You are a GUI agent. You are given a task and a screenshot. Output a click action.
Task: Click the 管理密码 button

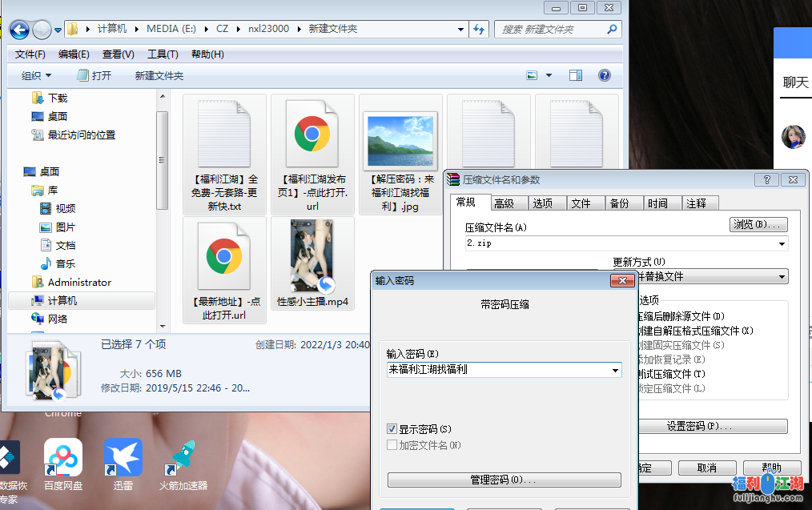click(504, 480)
